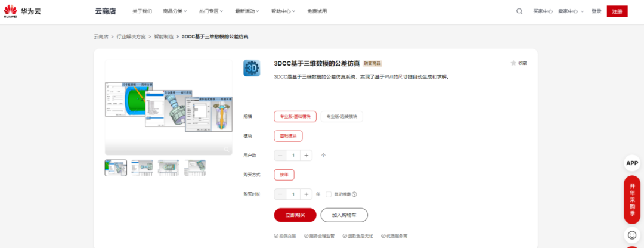644x248 pixels.
Task: Enable the 自动续费 checkbox
Action: tap(328, 194)
